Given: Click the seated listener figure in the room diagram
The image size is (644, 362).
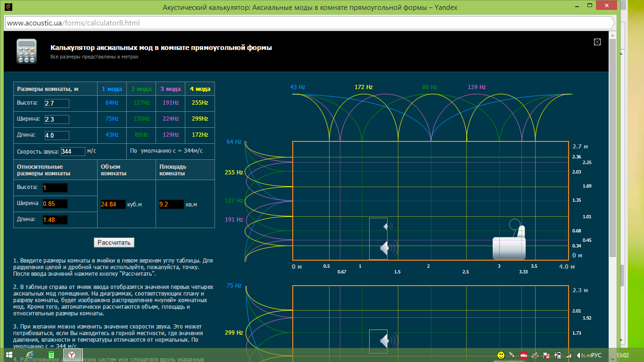Looking at the screenshot, I should point(510,240).
